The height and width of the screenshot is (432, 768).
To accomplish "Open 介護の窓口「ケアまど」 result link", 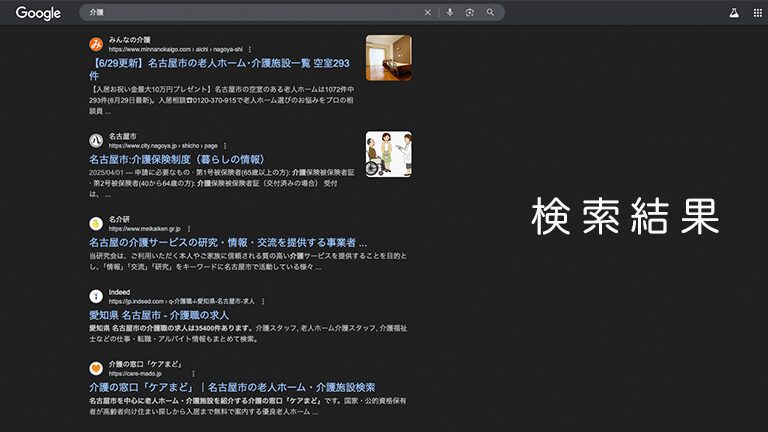I will [232, 387].
